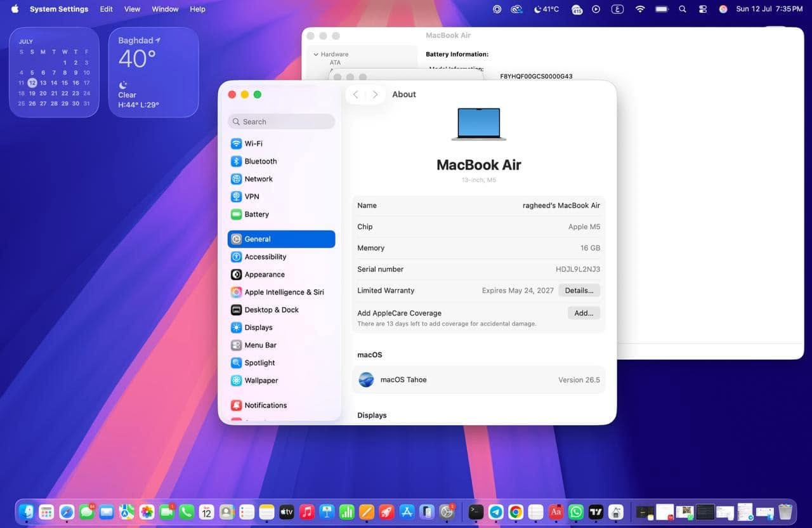
Task: Open Telegram from the Dock
Action: (x=496, y=512)
